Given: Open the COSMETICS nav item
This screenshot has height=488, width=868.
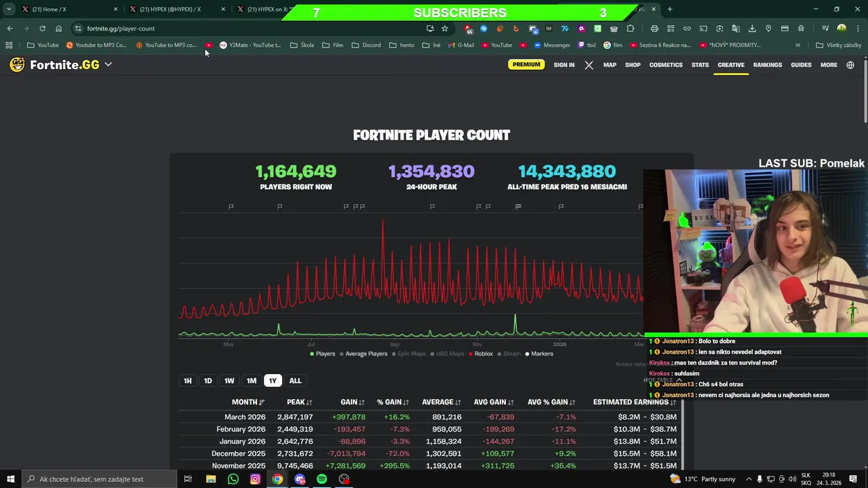Looking at the screenshot, I should click(666, 65).
